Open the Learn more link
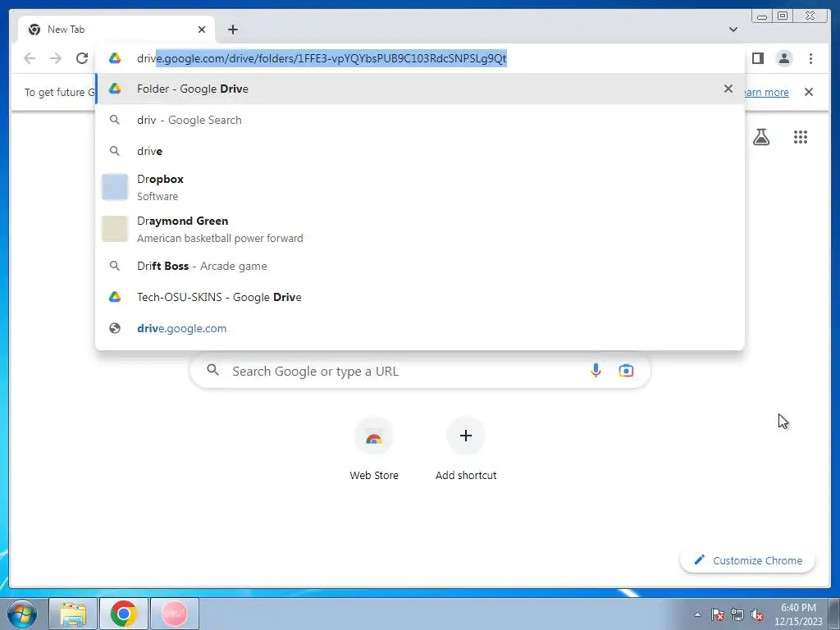This screenshot has height=630, width=840. [765, 92]
